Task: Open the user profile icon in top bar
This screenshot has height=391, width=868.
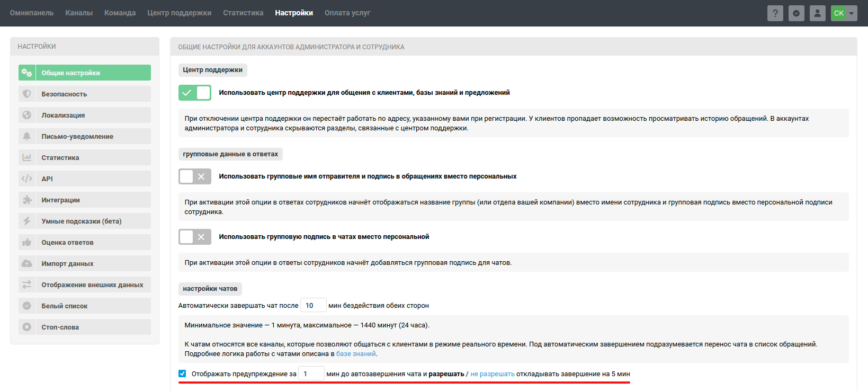Action: click(818, 13)
